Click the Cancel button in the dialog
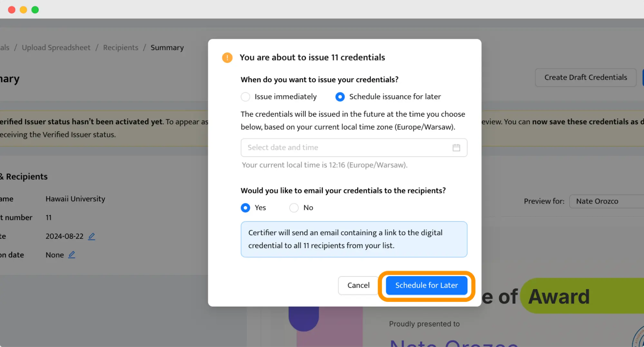The image size is (644, 347). [x=358, y=285]
